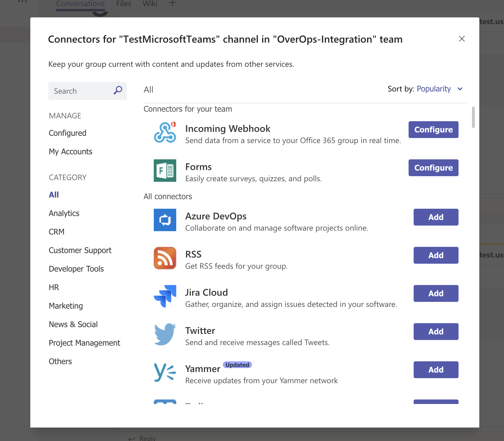The height and width of the screenshot is (441, 504).
Task: Filter by Customer Support category
Action: pos(80,250)
